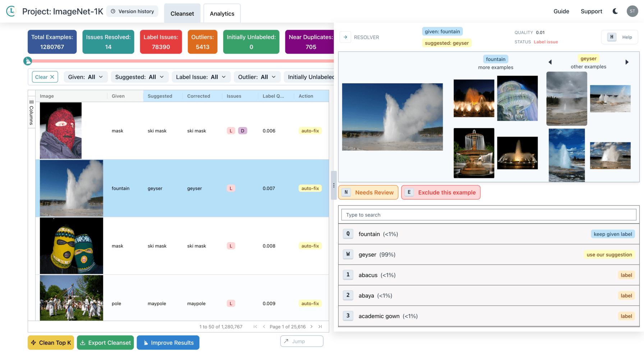Exclude this geyser example
Screen dimensions: 644x353
click(x=441, y=192)
